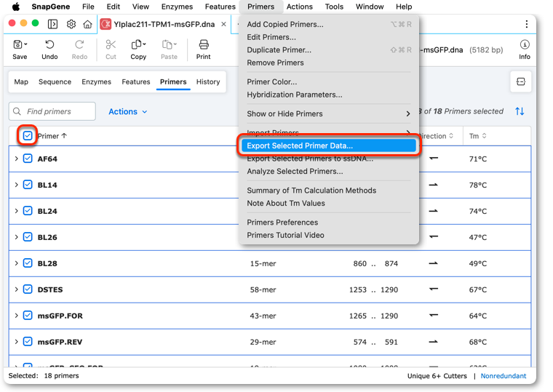Uncheck the BL26 primer checkbox
Image resolution: width=553 pixels, height=392 pixels.
(28, 237)
